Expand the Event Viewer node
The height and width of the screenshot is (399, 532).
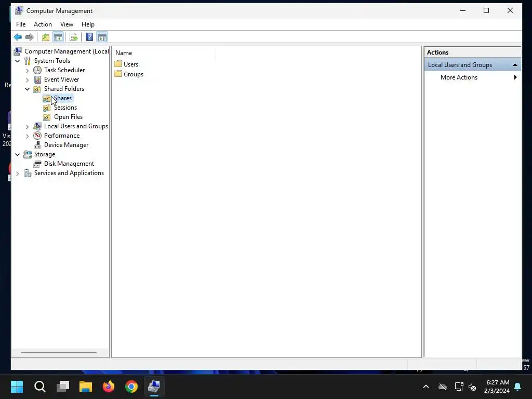coord(28,80)
